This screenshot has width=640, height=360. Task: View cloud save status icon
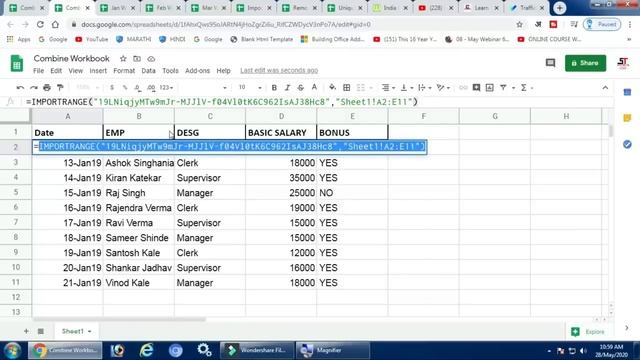[x=151, y=59]
